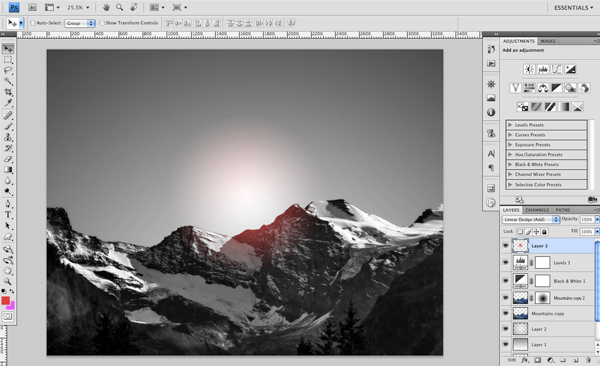Click the layer Fill field

tap(587, 232)
